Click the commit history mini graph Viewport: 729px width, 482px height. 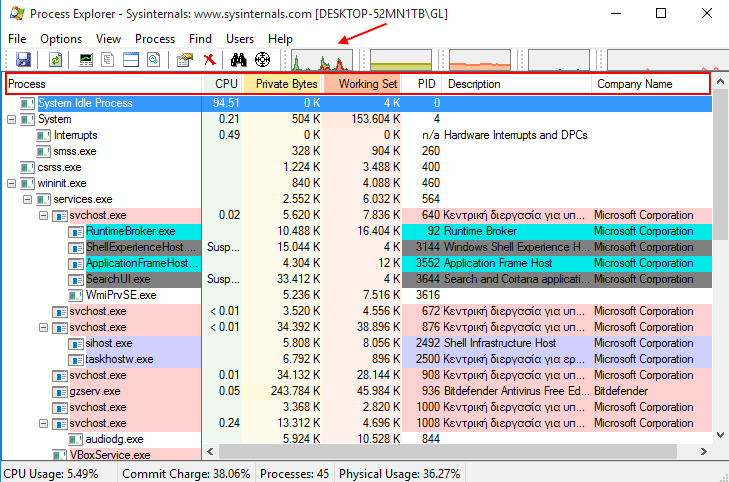[401, 60]
